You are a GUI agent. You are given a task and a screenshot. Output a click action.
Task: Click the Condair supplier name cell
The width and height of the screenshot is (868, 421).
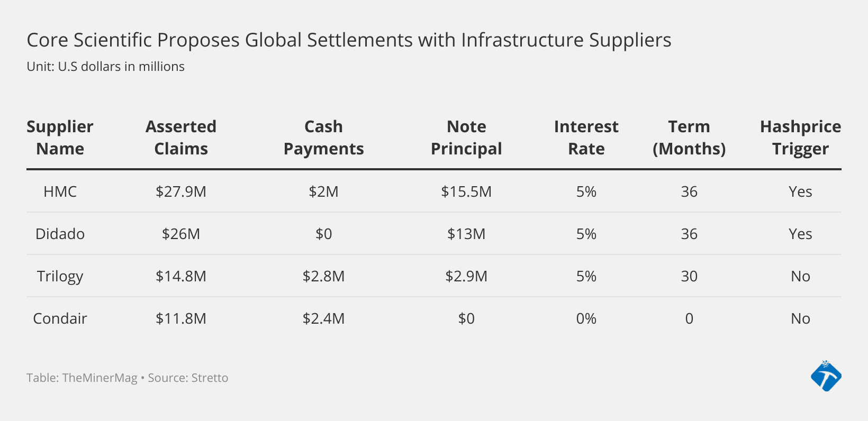[60, 318]
